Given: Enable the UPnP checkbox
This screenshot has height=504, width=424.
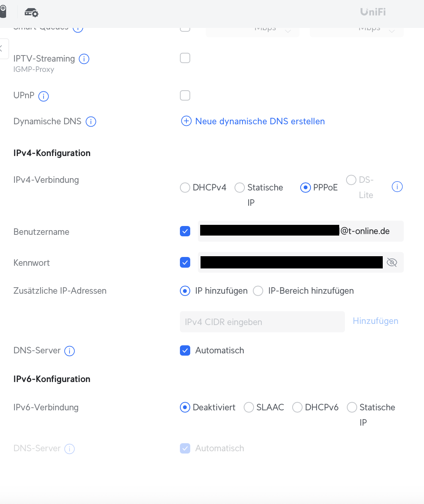Looking at the screenshot, I should [x=185, y=95].
